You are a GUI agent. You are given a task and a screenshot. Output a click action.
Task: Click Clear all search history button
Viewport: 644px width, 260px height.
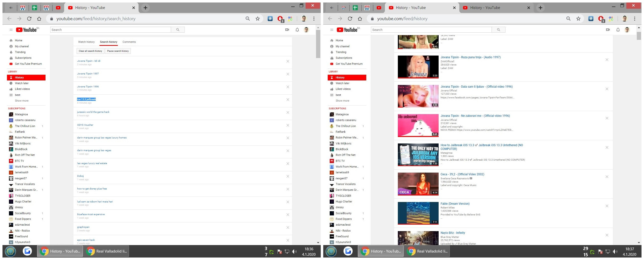pyautogui.click(x=90, y=51)
